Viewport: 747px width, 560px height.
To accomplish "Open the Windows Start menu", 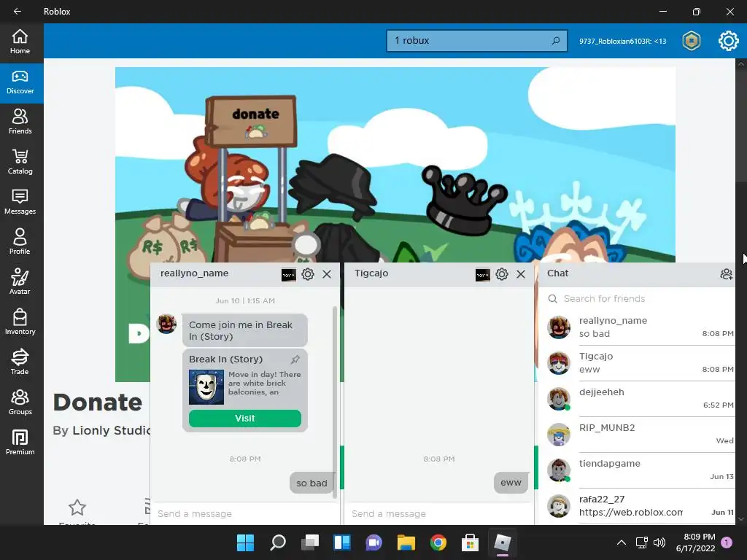I will click(245, 542).
